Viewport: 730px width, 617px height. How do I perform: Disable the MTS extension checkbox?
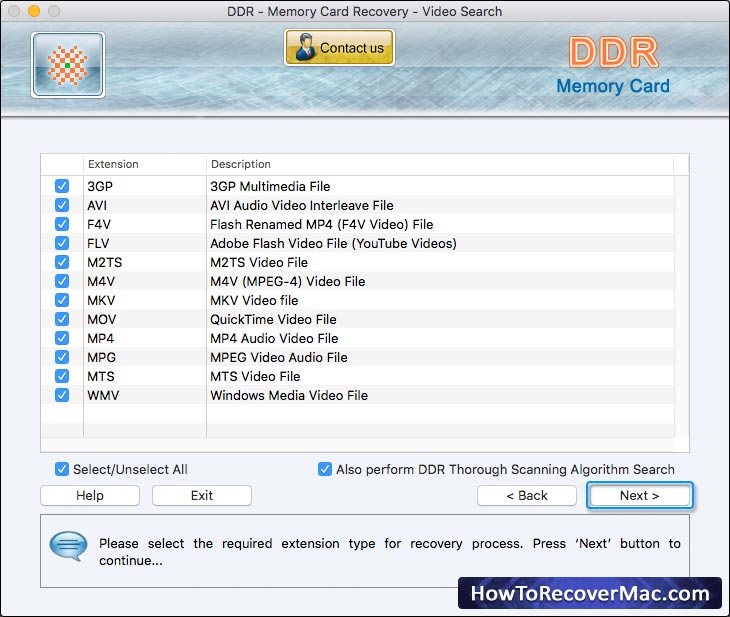click(x=62, y=376)
